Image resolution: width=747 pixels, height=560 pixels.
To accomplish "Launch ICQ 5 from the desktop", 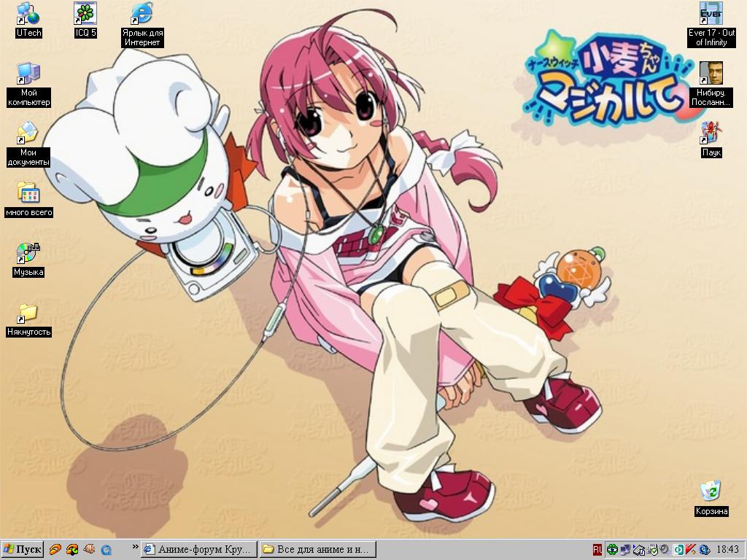I will tap(85, 20).
